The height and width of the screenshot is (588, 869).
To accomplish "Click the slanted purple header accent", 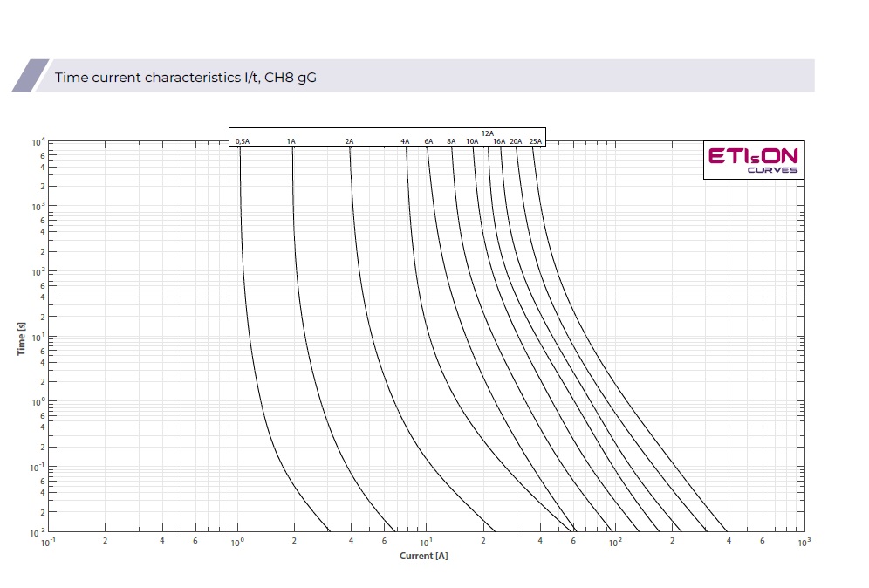I will pyautogui.click(x=30, y=76).
